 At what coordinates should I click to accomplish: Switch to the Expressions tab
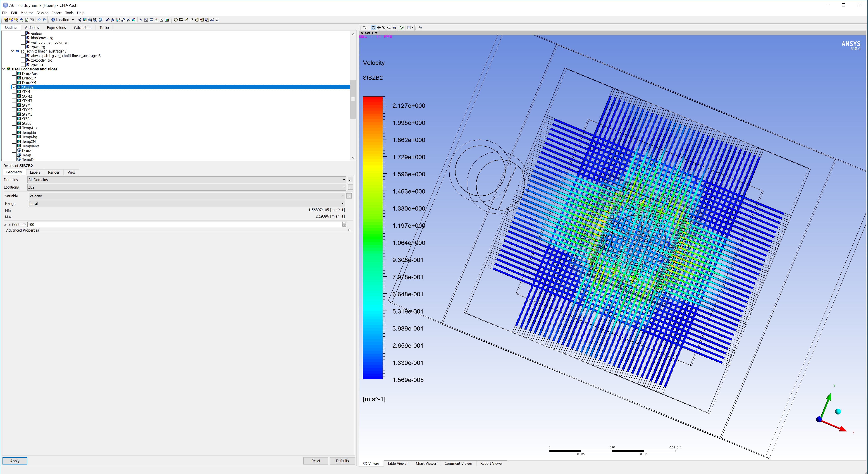56,28
